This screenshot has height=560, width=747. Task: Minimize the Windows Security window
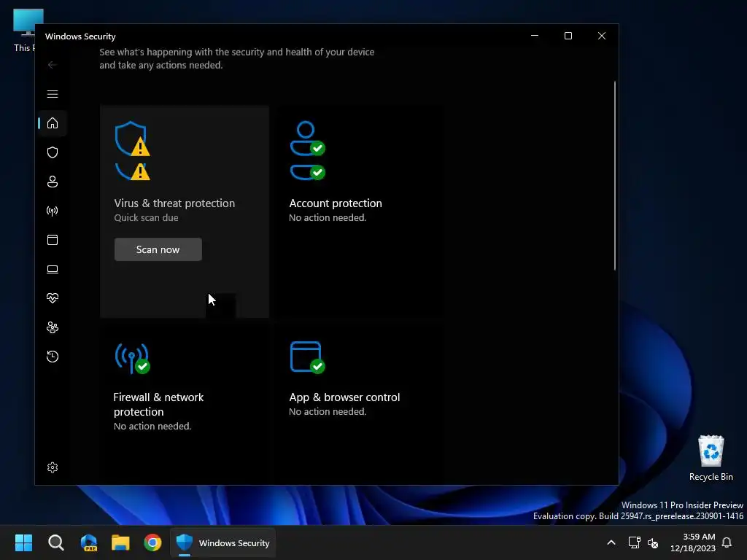click(x=535, y=36)
